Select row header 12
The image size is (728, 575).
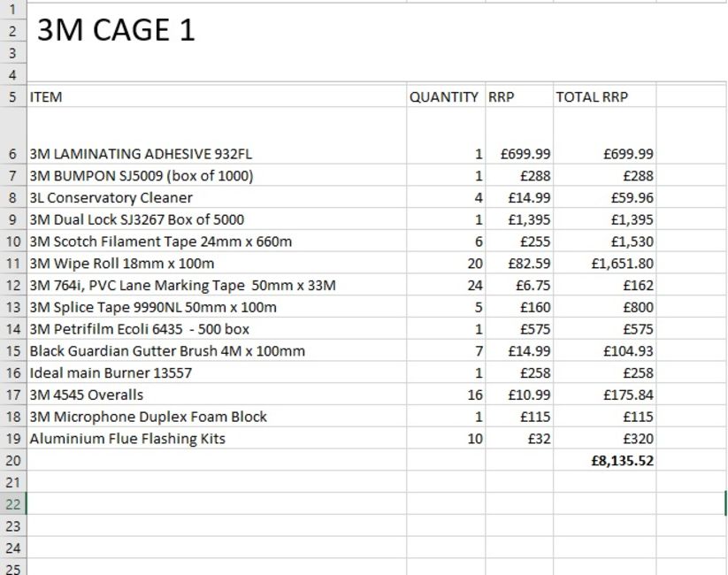[x=13, y=285]
